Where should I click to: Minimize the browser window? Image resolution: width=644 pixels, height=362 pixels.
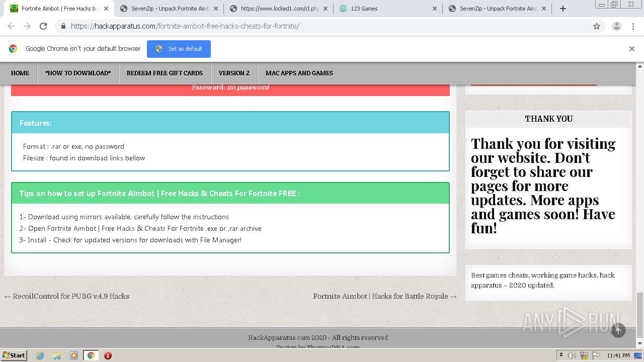602,4
